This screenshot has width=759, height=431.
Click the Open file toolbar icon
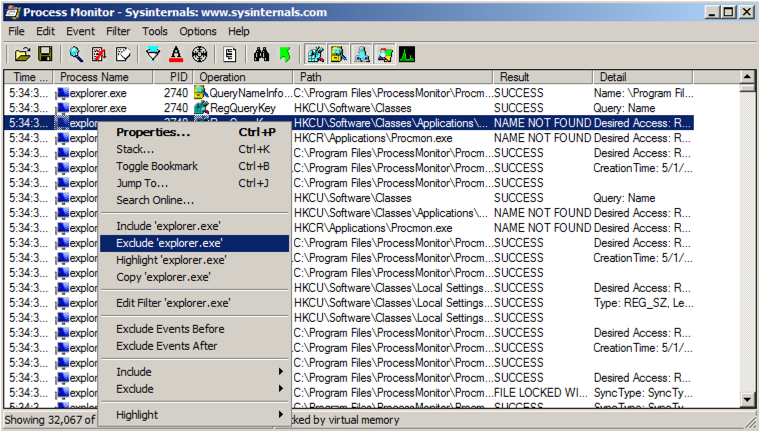click(x=22, y=54)
